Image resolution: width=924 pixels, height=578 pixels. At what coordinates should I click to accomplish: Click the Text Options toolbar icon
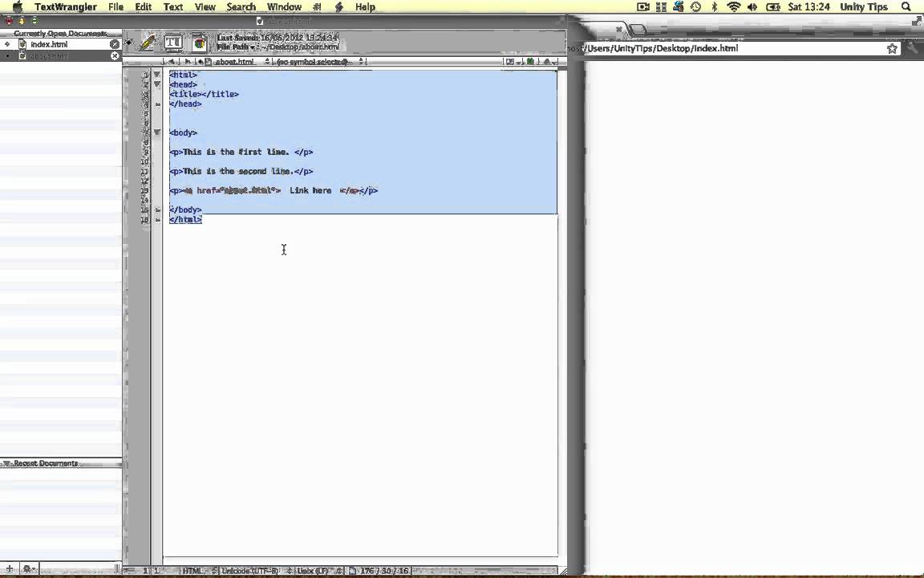(172, 43)
